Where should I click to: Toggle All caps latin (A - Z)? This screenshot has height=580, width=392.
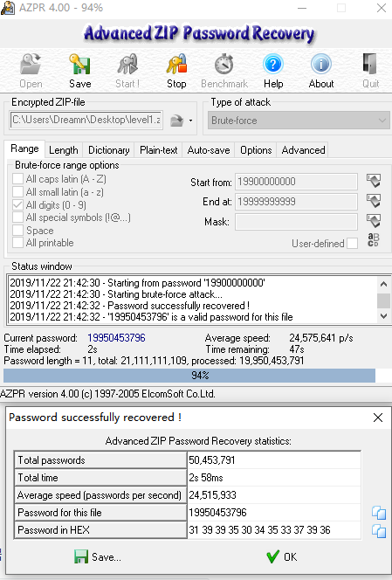point(17,179)
